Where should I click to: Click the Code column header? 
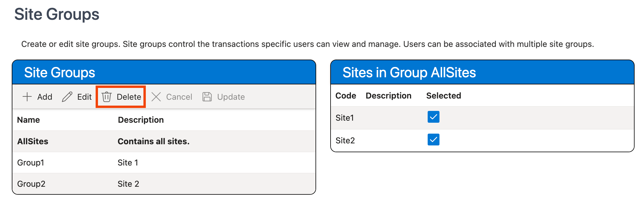click(x=346, y=96)
